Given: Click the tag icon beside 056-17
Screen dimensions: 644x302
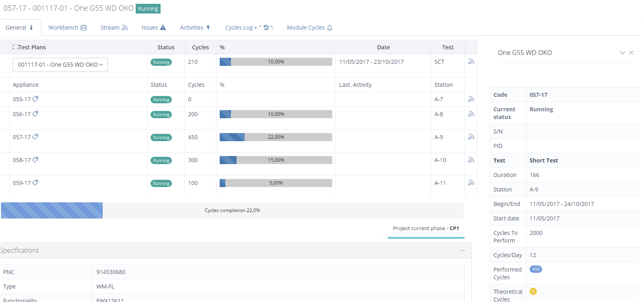Looking at the screenshot, I should [35, 114].
